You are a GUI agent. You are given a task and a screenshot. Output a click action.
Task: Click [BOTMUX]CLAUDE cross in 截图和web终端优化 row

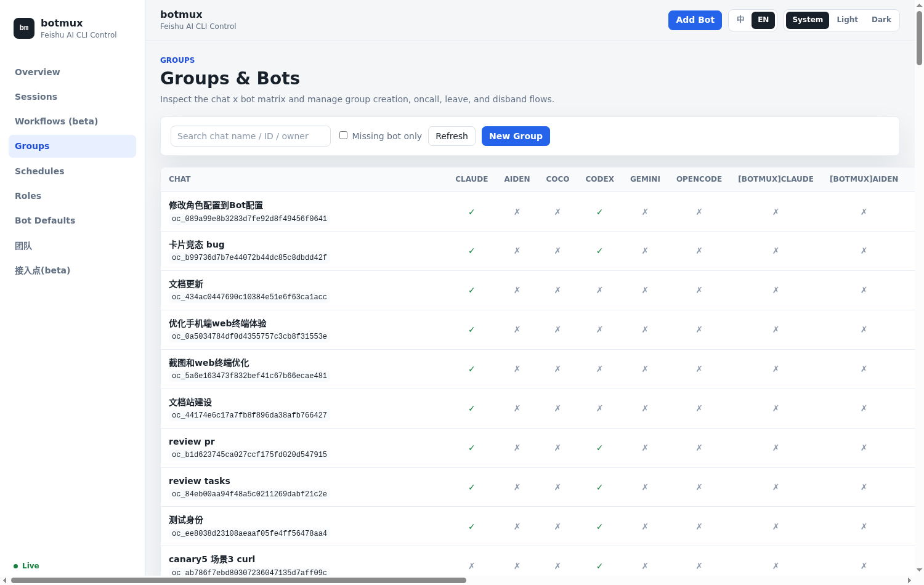coord(776,369)
